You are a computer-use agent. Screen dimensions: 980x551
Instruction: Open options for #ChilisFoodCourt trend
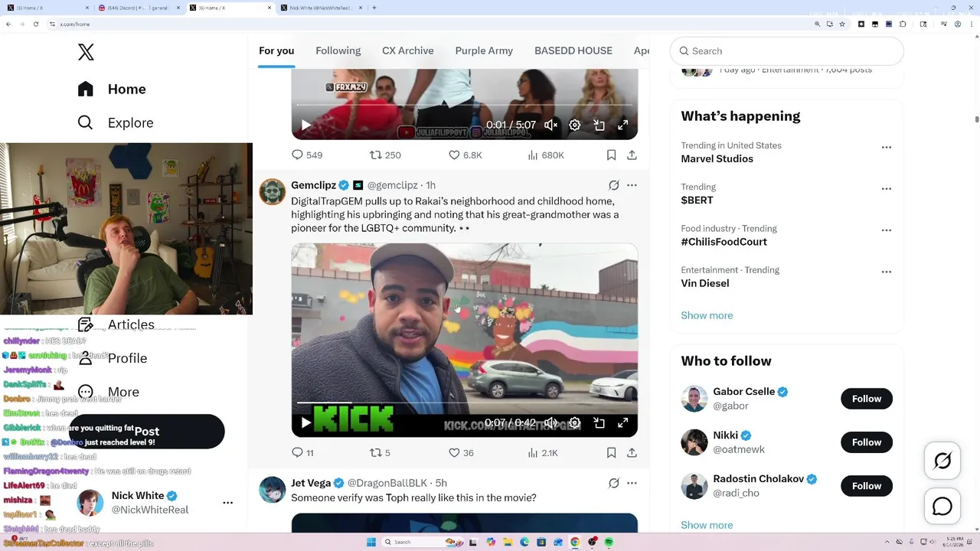[x=886, y=230]
